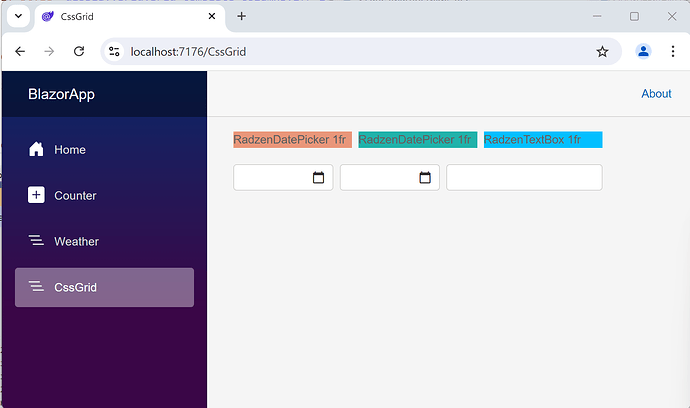This screenshot has width=690, height=408.
Task: View site information icon in address bar
Action: pyautogui.click(x=115, y=52)
